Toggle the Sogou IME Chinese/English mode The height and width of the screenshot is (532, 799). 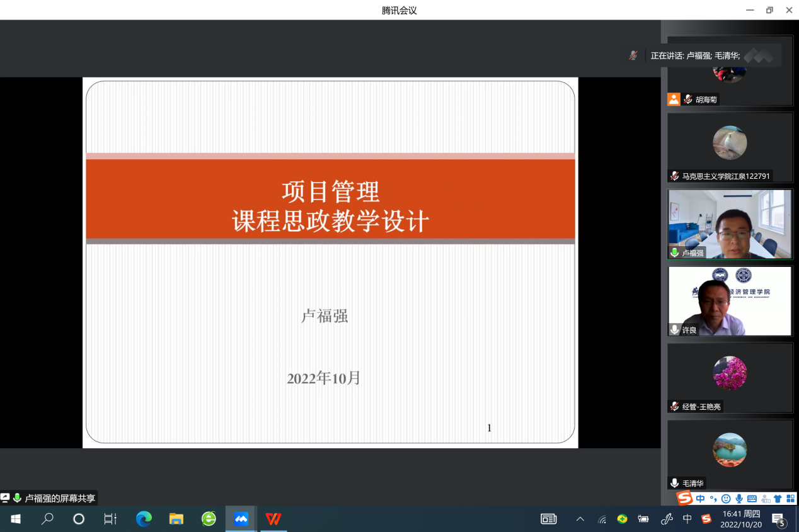tap(701, 499)
